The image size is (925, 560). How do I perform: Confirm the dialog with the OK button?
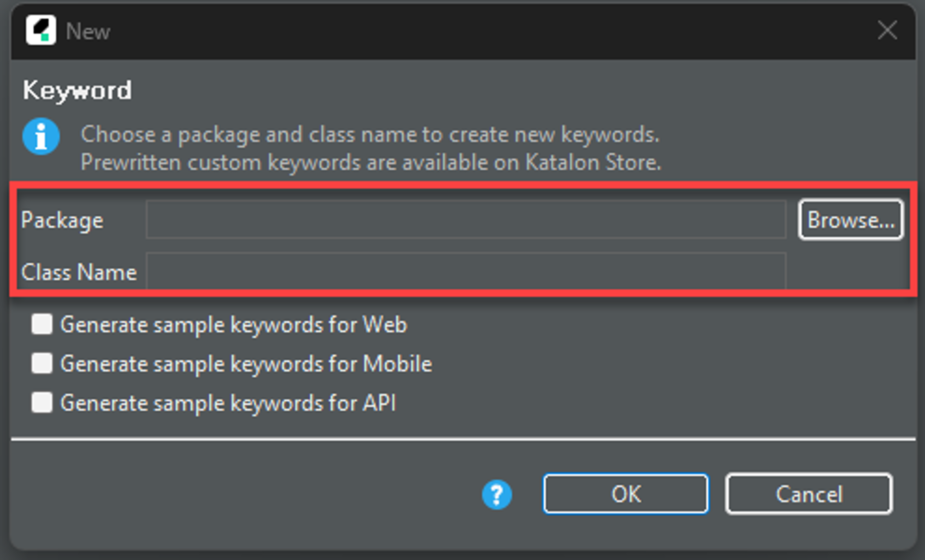coord(626,494)
